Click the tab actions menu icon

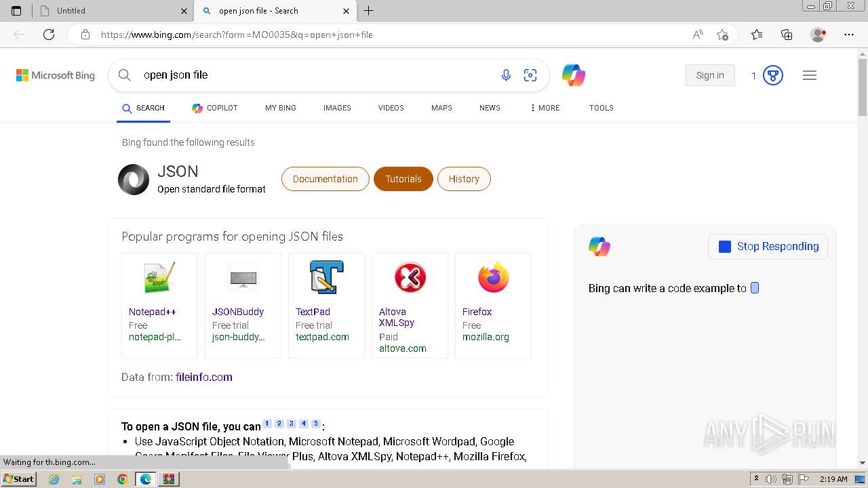pyautogui.click(x=16, y=11)
